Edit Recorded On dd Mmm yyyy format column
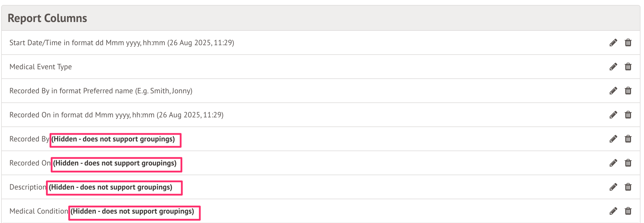The height and width of the screenshot is (223, 644). click(x=613, y=115)
